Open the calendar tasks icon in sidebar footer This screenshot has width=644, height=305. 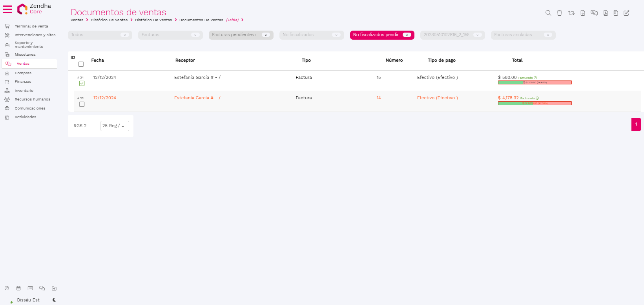point(18,288)
